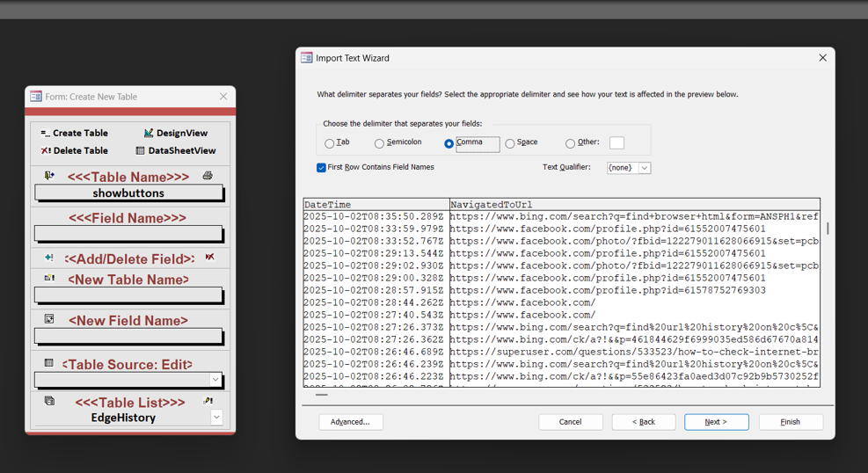Image resolution: width=868 pixels, height=473 pixels.
Task: Click the icon beside New Field Name
Action: tap(49, 318)
